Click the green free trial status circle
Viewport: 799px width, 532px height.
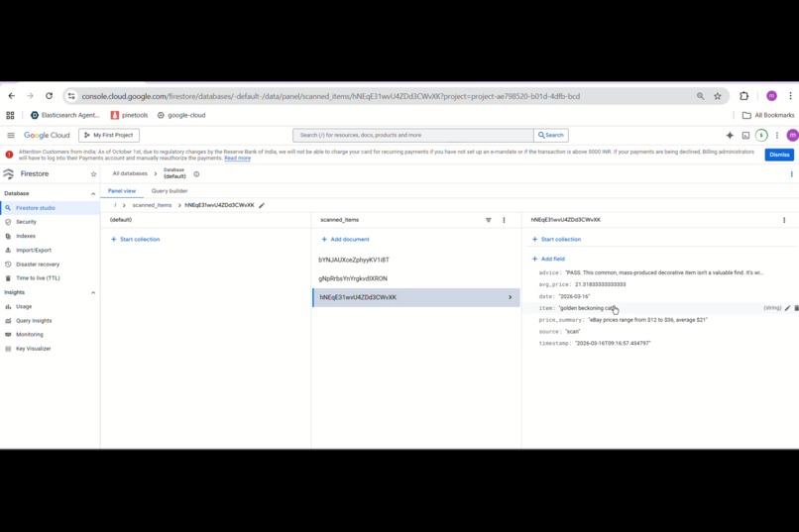tap(761, 135)
